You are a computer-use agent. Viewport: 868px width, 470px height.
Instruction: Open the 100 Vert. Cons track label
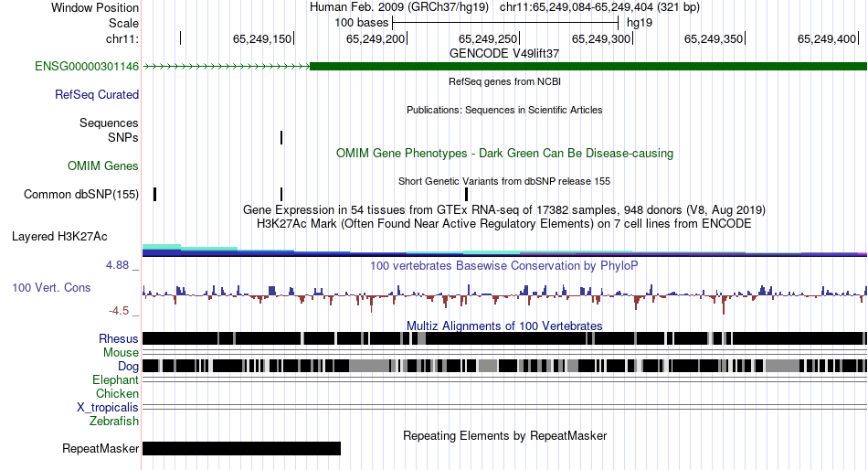[51, 288]
